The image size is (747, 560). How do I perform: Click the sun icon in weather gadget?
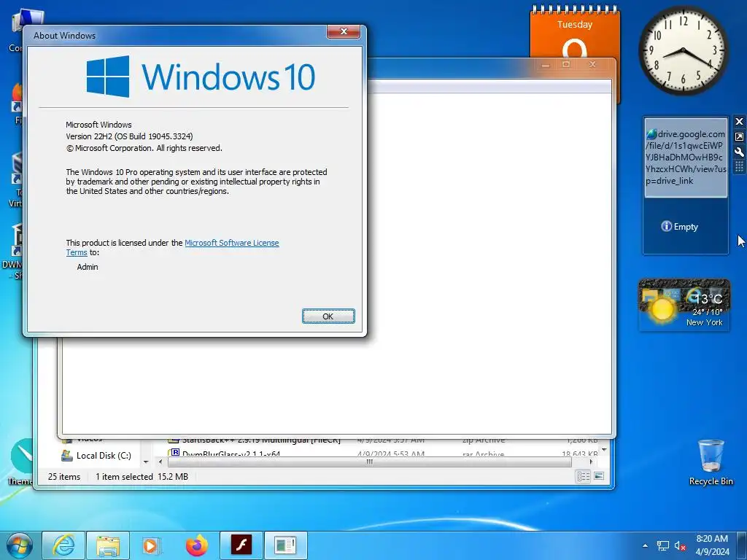point(661,308)
